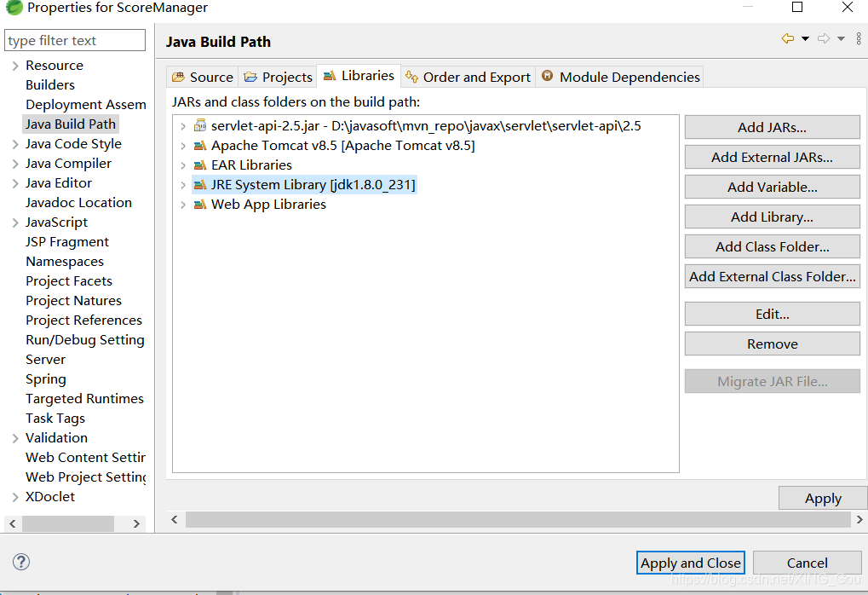Click the Add JARs... button
Image resolution: width=868 pixels, height=595 pixels.
tap(773, 127)
